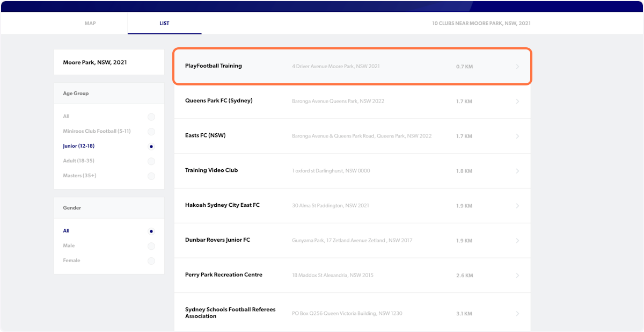The height and width of the screenshot is (332, 644).
Task: Switch to the MAP tab
Action: click(90, 24)
